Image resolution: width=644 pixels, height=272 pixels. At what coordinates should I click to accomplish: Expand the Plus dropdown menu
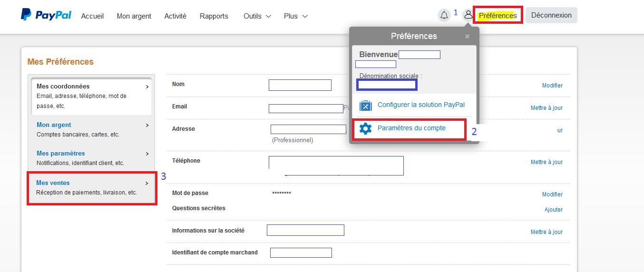coord(295,16)
